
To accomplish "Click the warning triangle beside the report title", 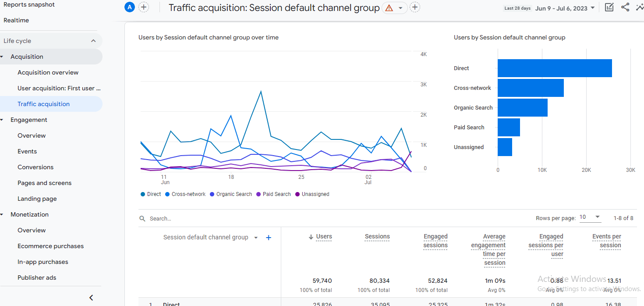I will pyautogui.click(x=389, y=8).
